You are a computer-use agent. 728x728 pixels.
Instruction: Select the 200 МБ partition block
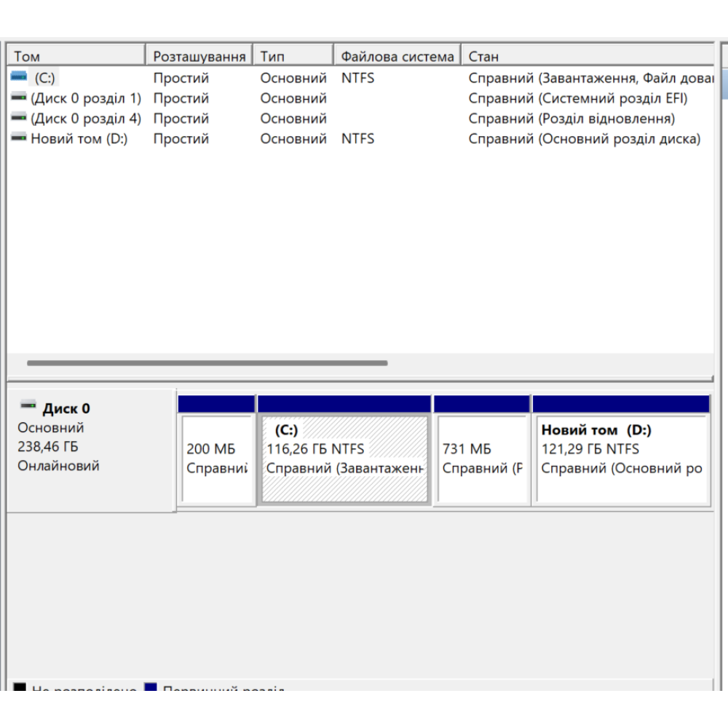click(216, 459)
